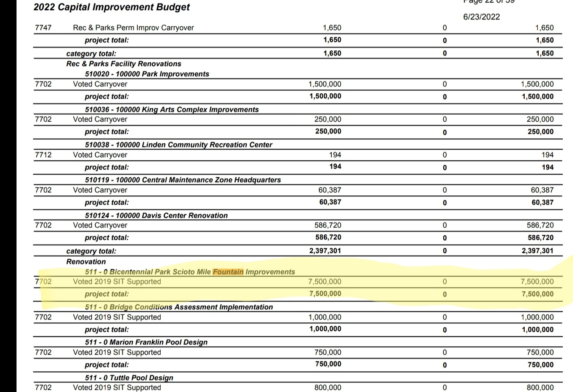The height and width of the screenshot is (392, 573).
Task: Click the date '6/23/2022'
Action: click(x=481, y=17)
